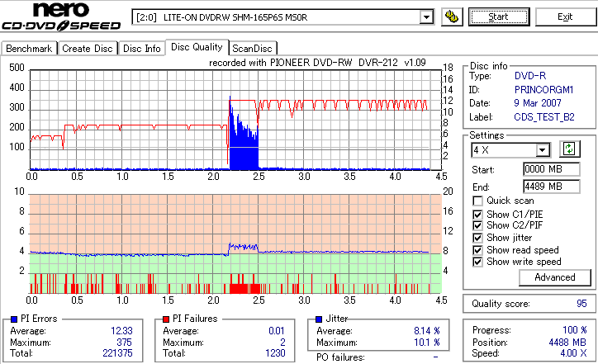Enable the Quick scan checkbox
Image resolution: width=598 pixels, height=364 pixels.
tap(477, 201)
